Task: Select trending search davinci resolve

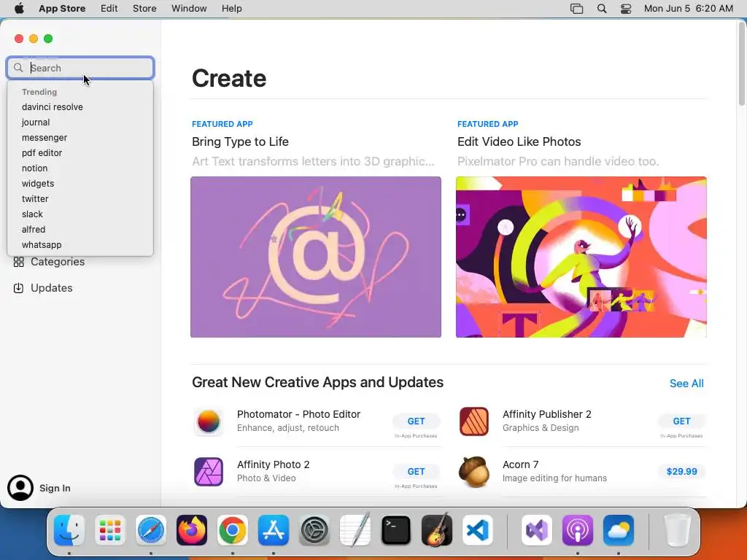Action: 53,107
